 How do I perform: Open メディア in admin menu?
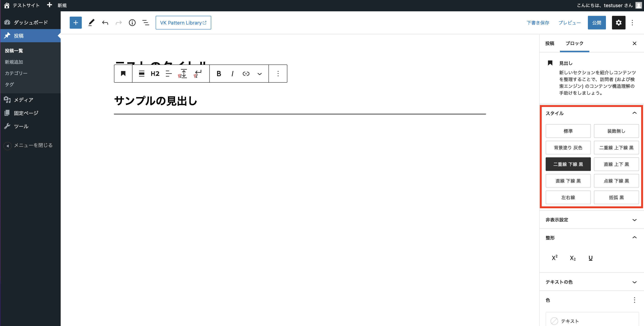(x=24, y=100)
